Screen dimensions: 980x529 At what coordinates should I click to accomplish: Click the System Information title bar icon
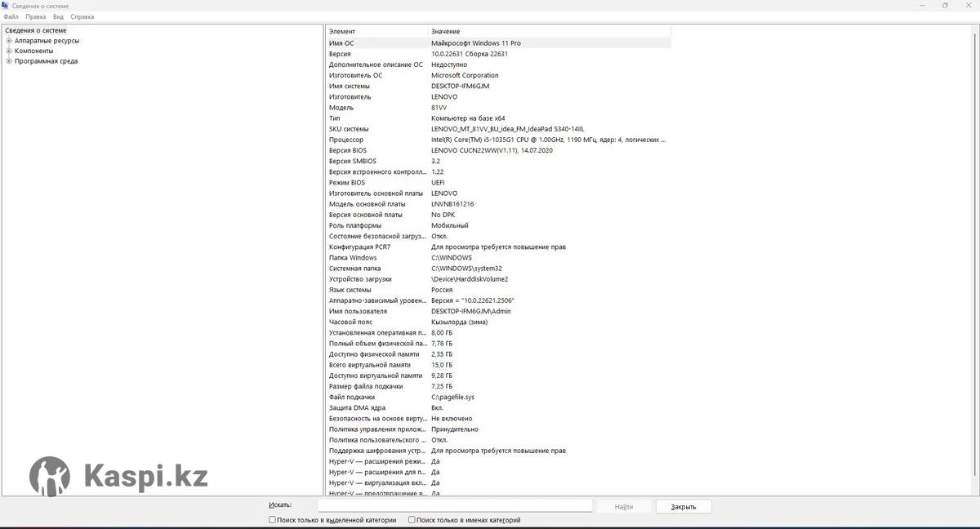tap(5, 5)
